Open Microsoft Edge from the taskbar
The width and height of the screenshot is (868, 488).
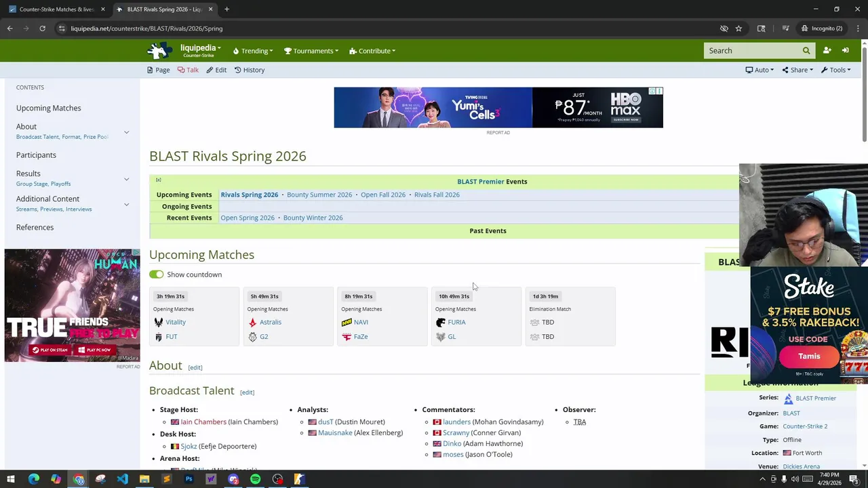33,479
